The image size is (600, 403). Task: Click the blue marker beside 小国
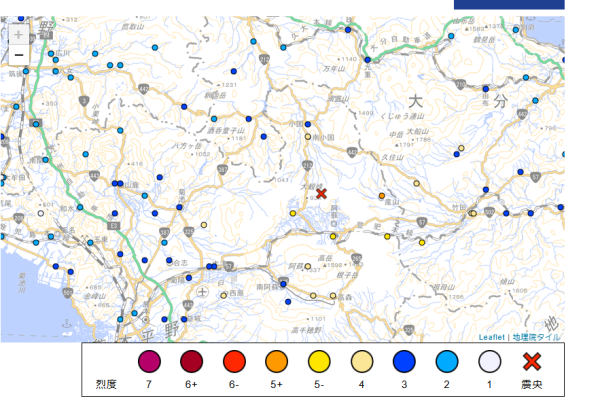[x=308, y=124]
